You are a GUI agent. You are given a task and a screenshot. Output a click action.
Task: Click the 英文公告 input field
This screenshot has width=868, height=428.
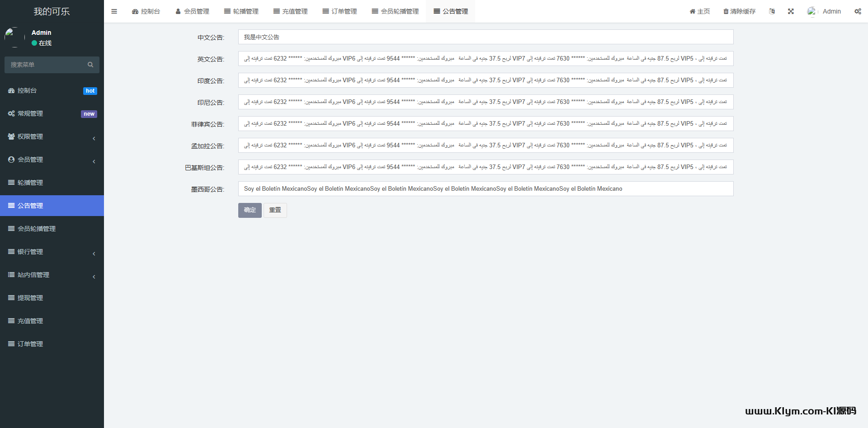click(486, 59)
